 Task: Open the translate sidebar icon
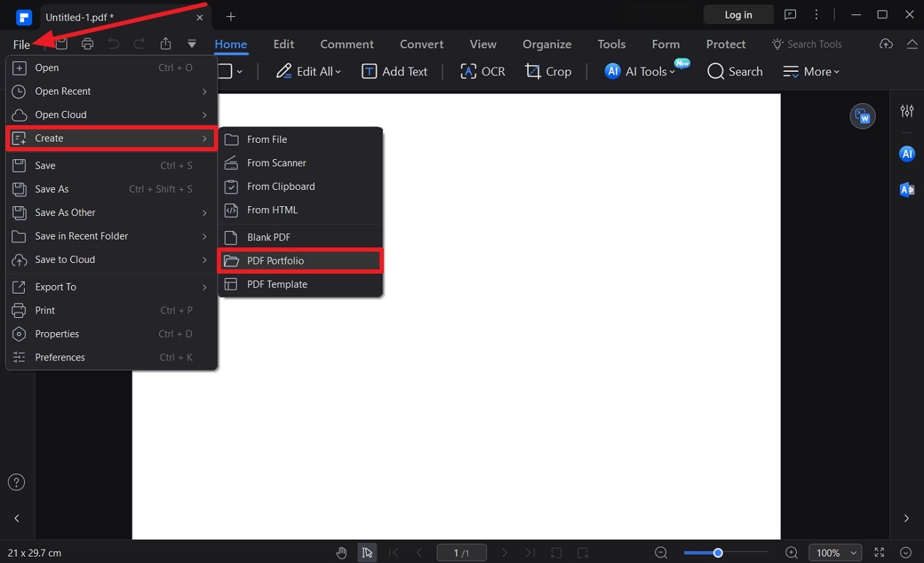(x=907, y=189)
